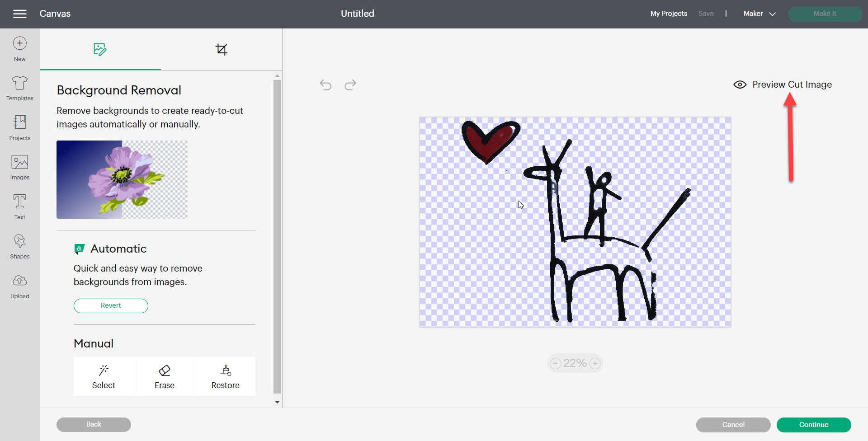The width and height of the screenshot is (868, 441).
Task: Click the Continue button
Action: point(813,425)
